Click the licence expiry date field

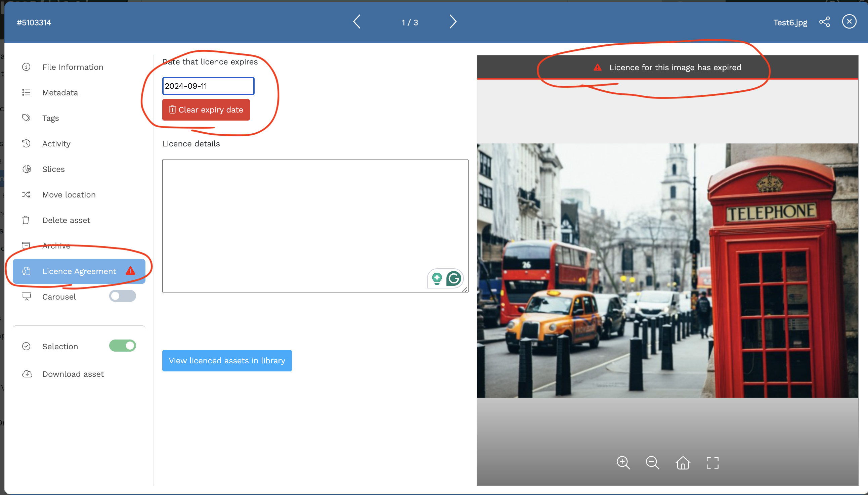pyautogui.click(x=208, y=86)
